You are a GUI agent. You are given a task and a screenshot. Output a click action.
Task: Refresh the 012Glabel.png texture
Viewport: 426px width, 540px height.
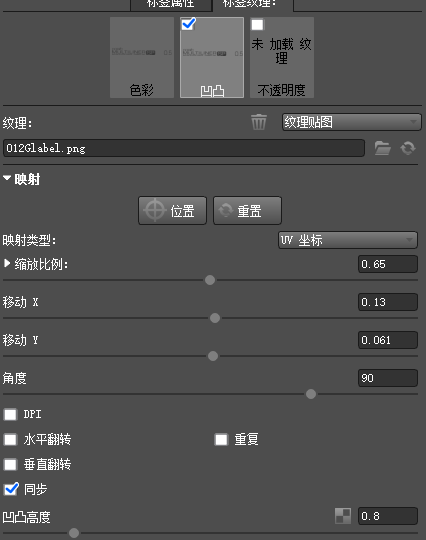click(408, 148)
